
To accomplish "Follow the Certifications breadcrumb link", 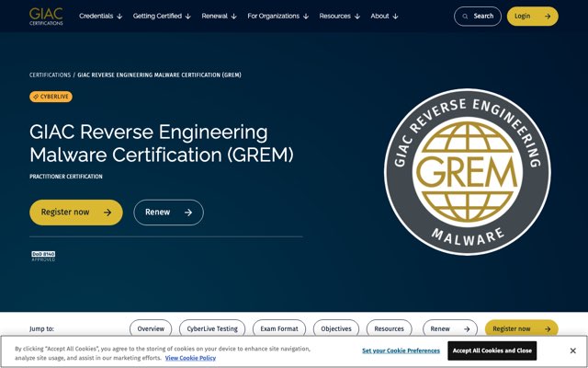I will point(50,75).
